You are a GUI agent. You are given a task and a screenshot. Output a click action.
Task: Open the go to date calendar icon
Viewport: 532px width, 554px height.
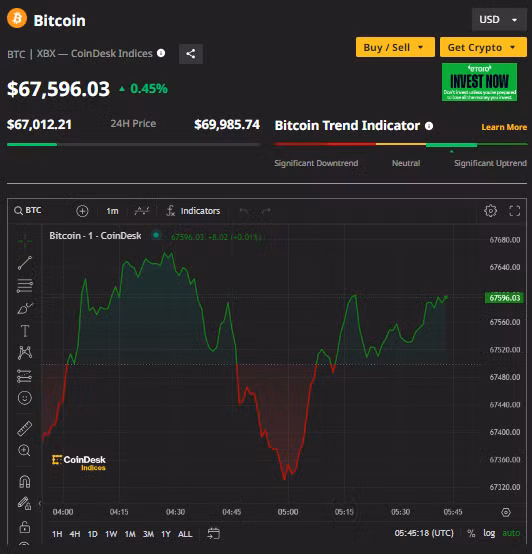pos(213,533)
